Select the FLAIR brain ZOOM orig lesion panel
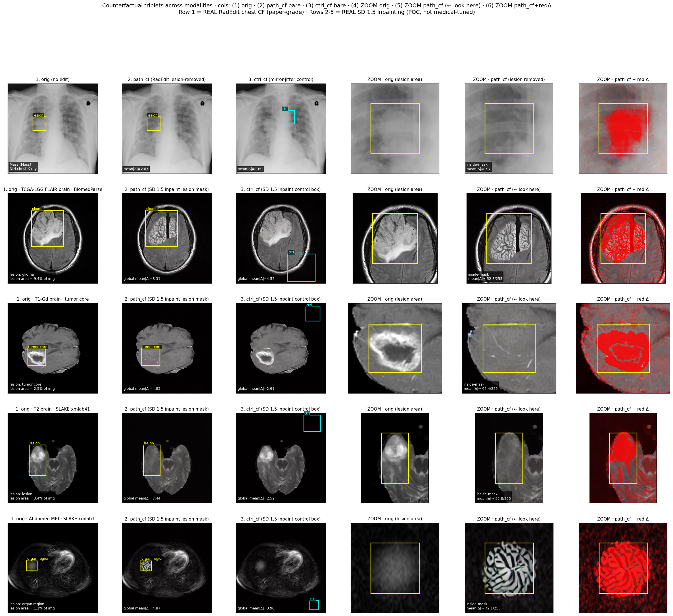The width and height of the screenshot is (673, 616). tap(395, 238)
